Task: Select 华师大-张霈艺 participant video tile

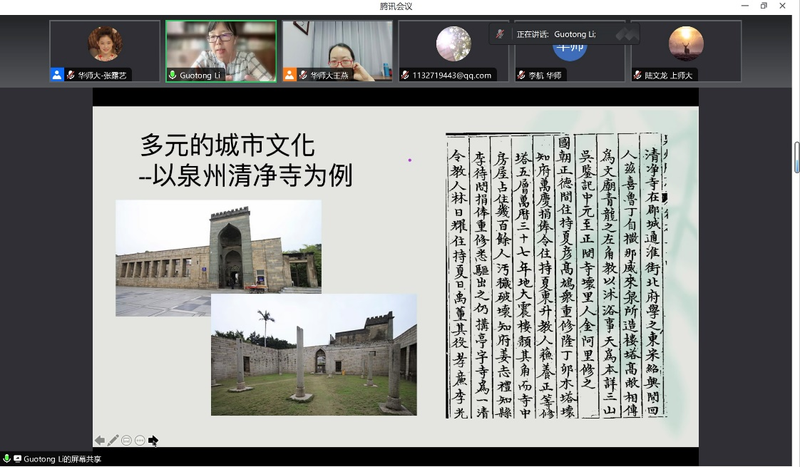Action: click(x=104, y=47)
